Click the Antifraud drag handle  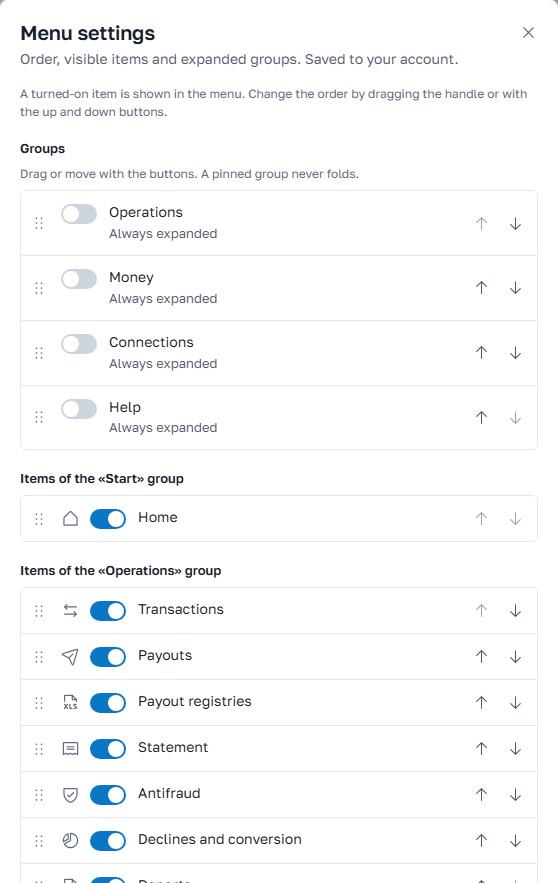39,795
